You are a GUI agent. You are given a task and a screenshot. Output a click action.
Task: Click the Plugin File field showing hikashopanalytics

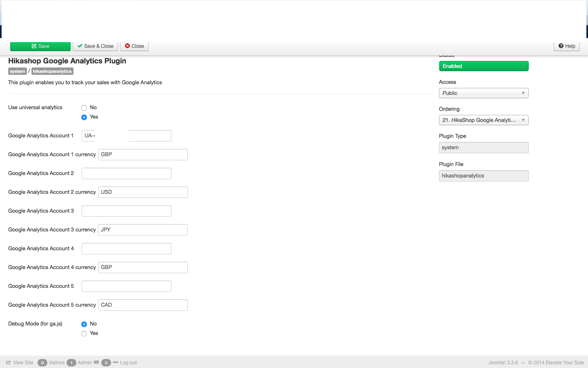(484, 176)
